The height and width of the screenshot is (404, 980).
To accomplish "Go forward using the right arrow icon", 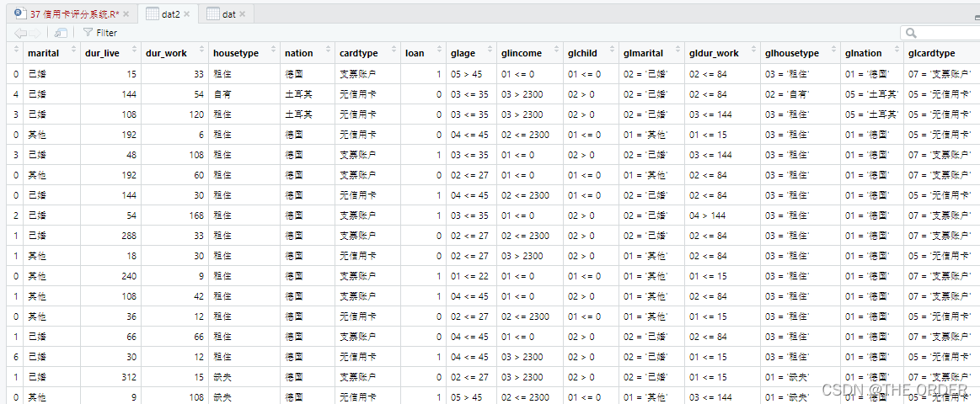I will [x=35, y=33].
